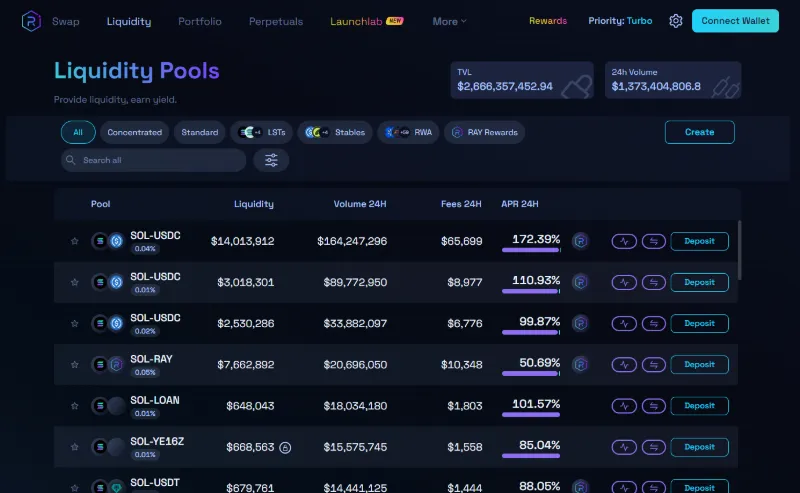Click the Search all input field

[154, 160]
